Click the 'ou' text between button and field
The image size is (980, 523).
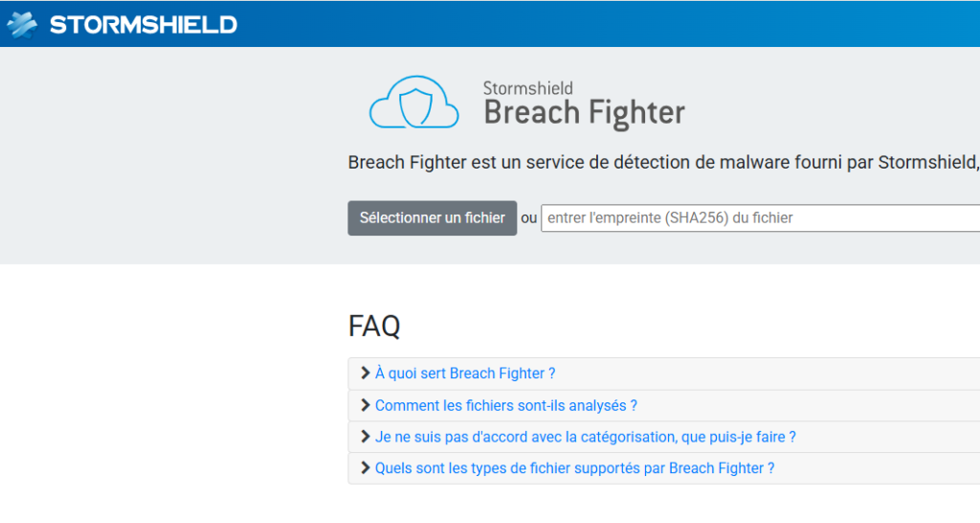click(529, 218)
